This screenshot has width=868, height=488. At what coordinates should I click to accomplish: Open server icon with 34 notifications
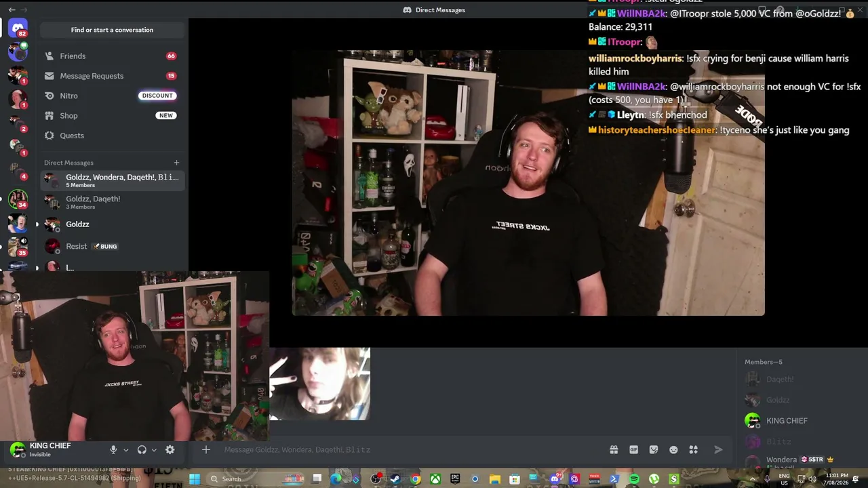tap(18, 199)
